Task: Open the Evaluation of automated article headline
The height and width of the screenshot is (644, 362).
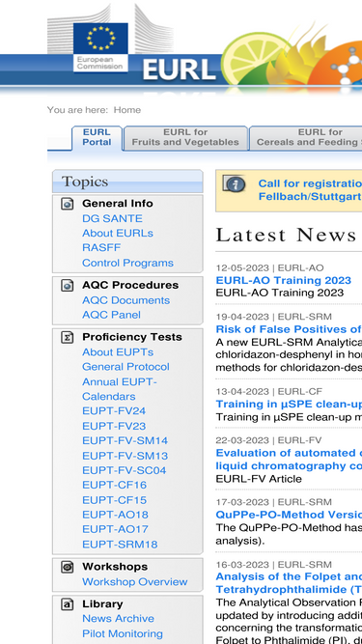Action: 289,460
